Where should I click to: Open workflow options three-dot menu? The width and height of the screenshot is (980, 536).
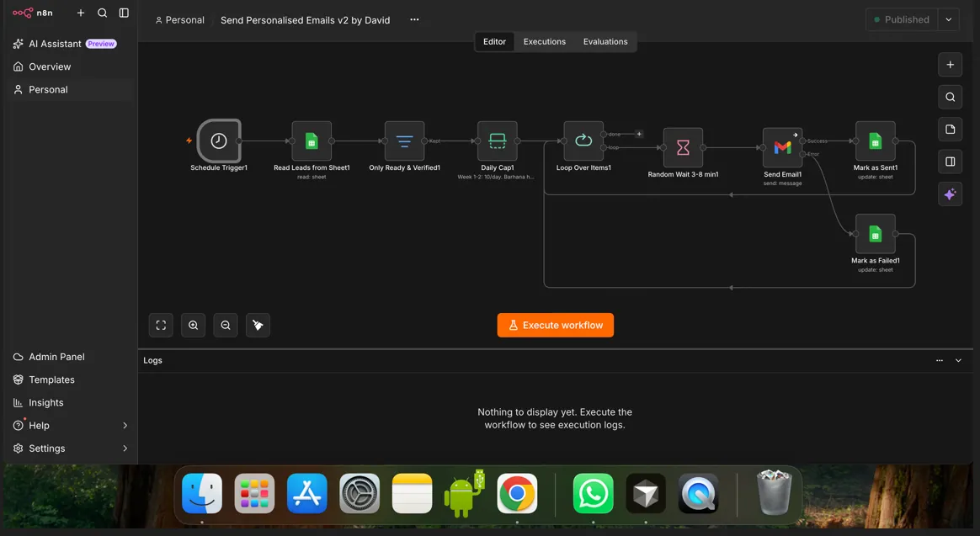pyautogui.click(x=414, y=19)
